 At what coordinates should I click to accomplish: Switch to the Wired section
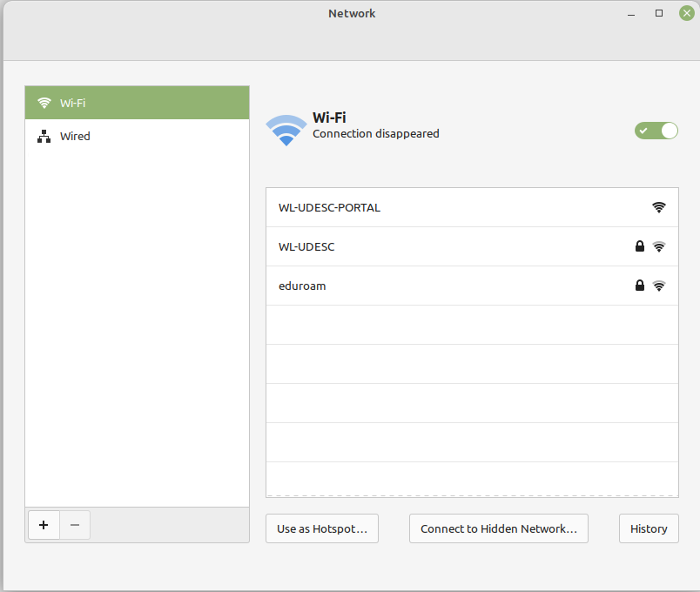coord(137,137)
